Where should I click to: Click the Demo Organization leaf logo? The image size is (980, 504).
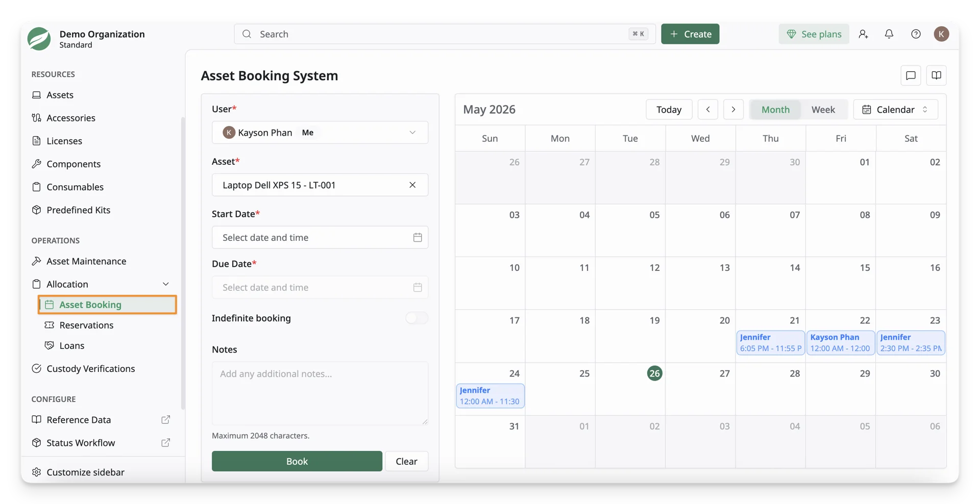pos(39,39)
